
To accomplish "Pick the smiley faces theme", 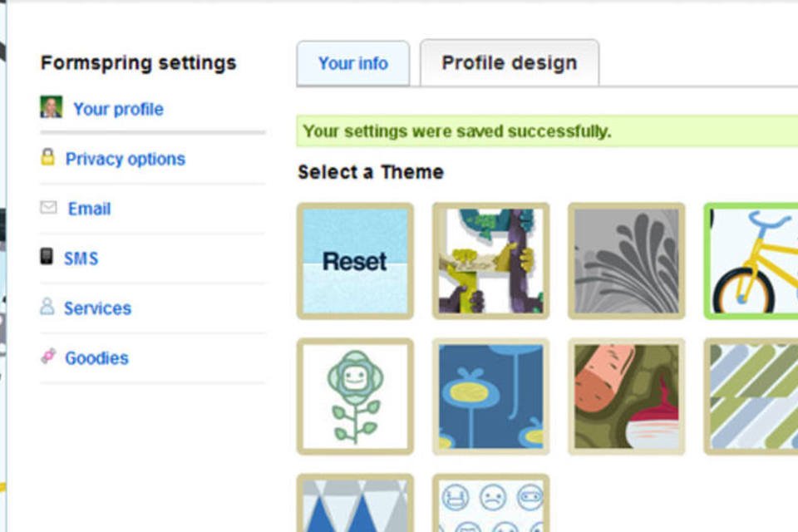I will point(490,505).
